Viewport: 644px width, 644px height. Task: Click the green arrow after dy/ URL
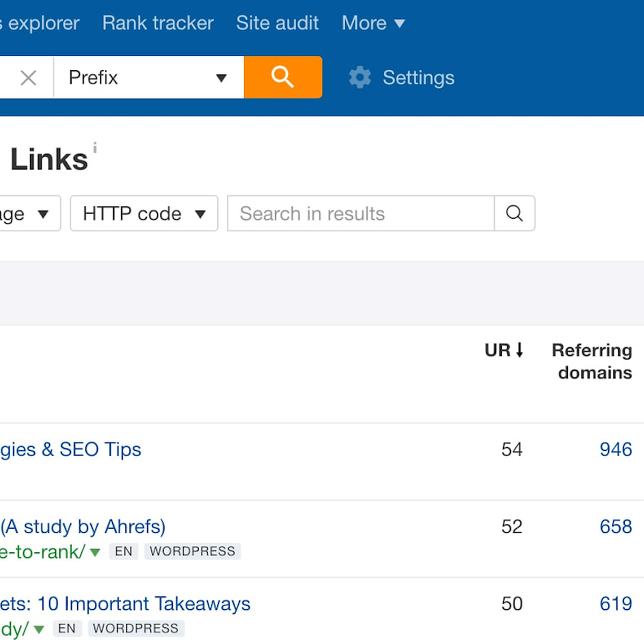(x=39, y=629)
